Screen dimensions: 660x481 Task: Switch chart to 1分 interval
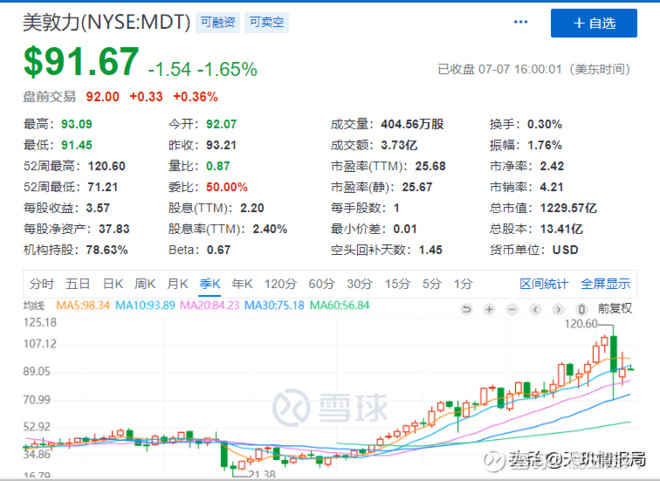click(x=463, y=284)
